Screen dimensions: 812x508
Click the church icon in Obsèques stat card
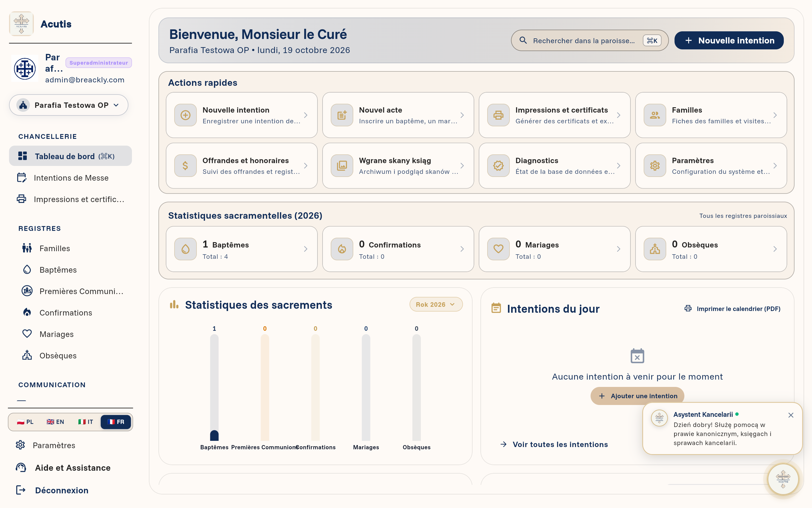655,249
